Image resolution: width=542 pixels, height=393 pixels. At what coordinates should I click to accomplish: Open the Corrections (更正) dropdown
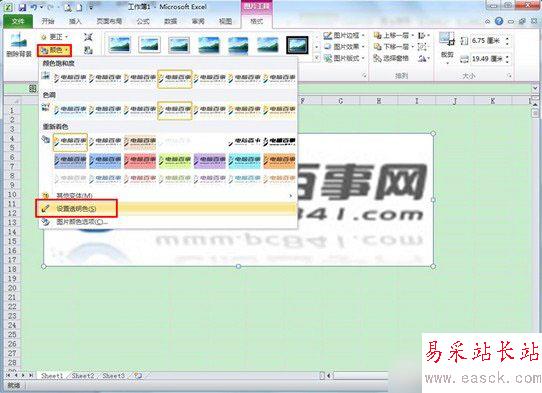point(55,37)
